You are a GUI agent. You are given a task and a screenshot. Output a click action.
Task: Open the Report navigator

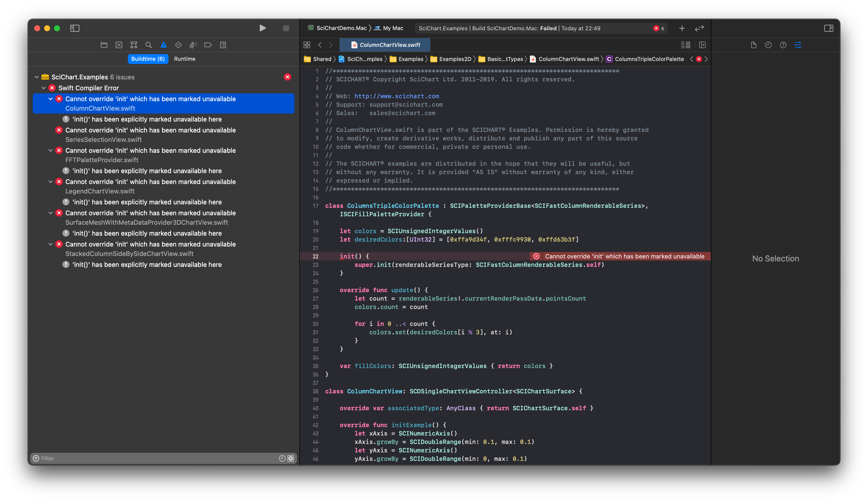point(223,45)
